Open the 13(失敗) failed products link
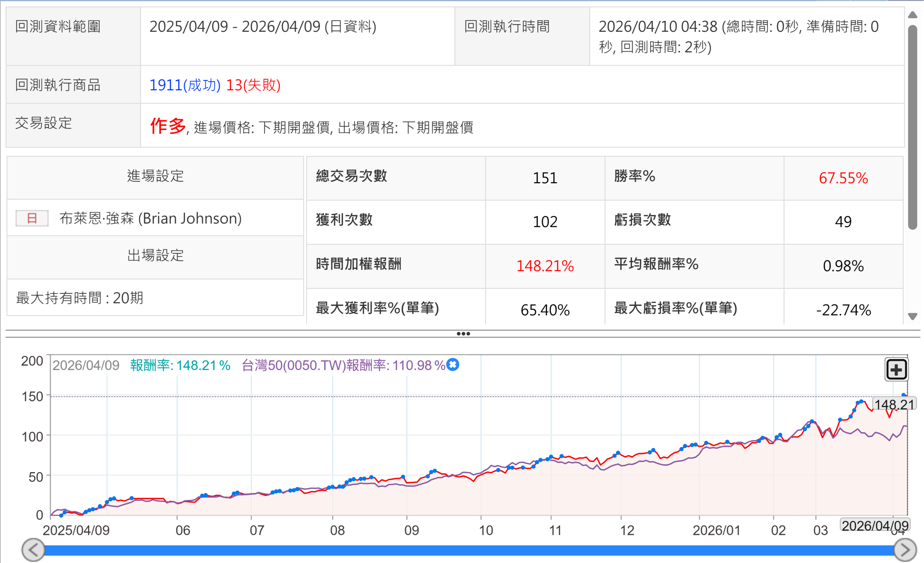This screenshot has width=924, height=563. point(253,85)
